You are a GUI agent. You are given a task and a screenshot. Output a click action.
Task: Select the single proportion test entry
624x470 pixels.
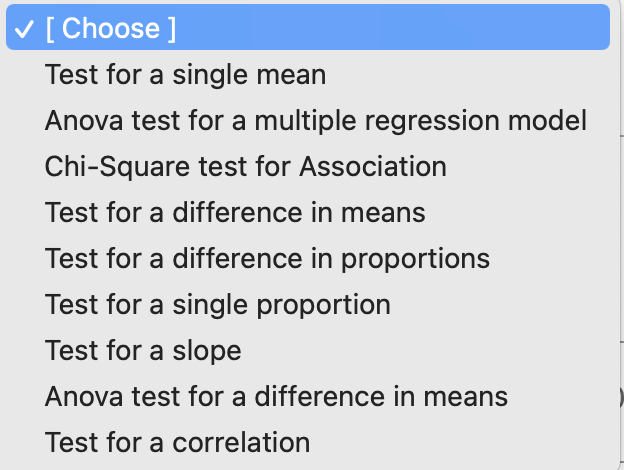(217, 305)
